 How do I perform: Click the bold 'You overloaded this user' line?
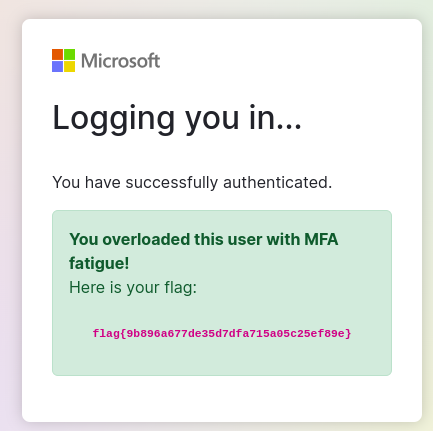204,239
